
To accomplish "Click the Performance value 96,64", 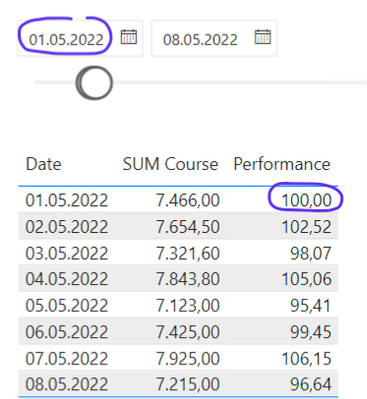I will (x=311, y=384).
